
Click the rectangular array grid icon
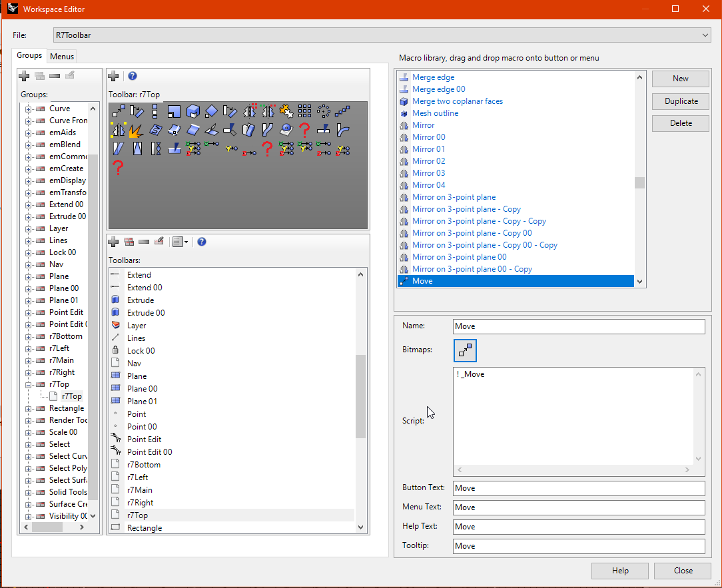(x=305, y=111)
